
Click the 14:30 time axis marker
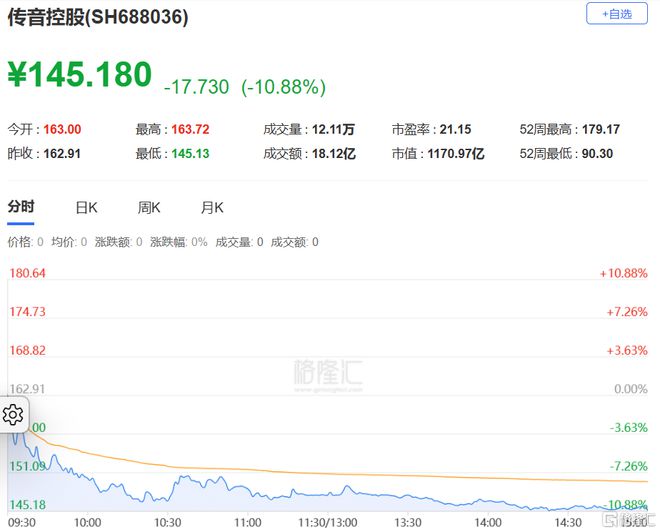[568, 523]
